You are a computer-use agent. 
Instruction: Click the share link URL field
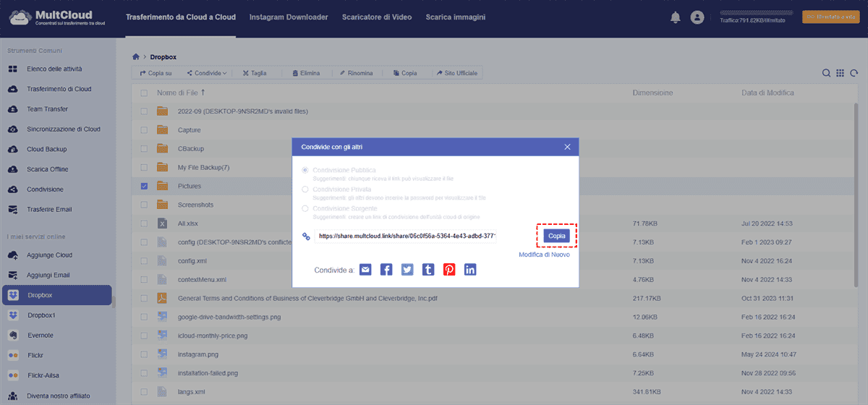406,236
